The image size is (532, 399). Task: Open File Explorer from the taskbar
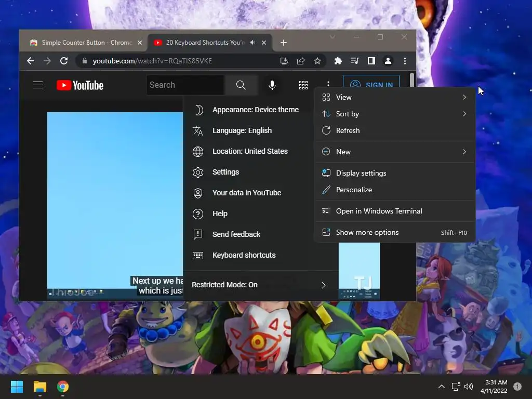point(39,387)
